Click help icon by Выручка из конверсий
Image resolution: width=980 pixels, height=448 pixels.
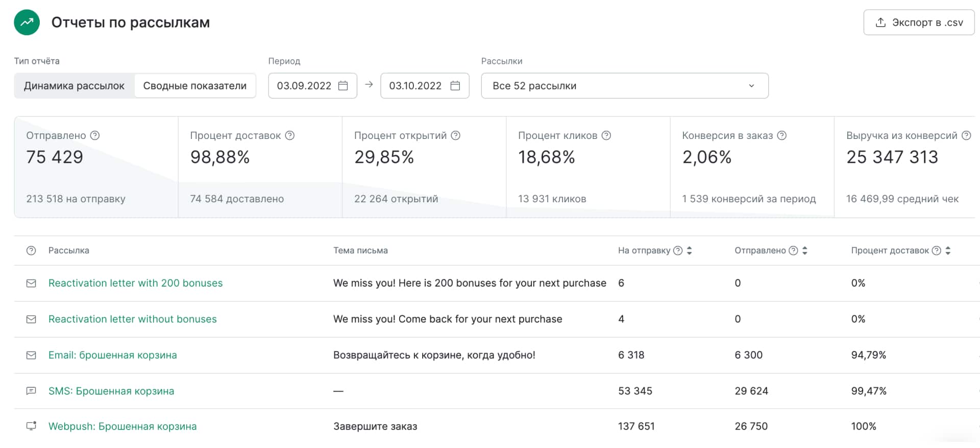pos(966,135)
